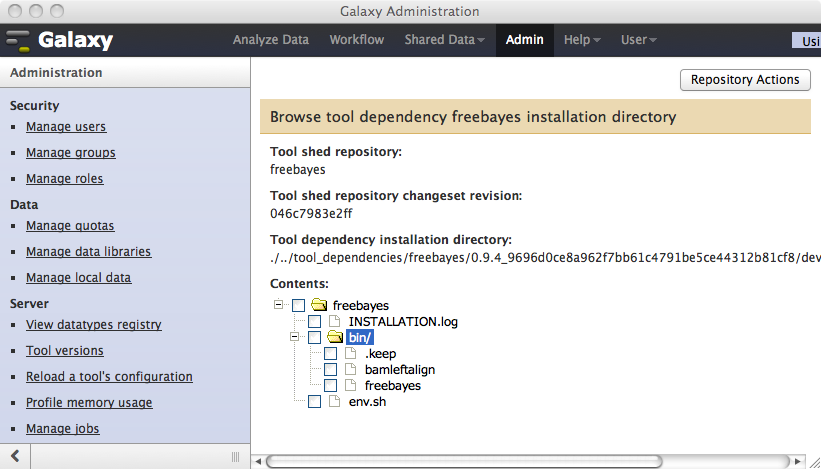Open the User dropdown menu

pyautogui.click(x=638, y=40)
